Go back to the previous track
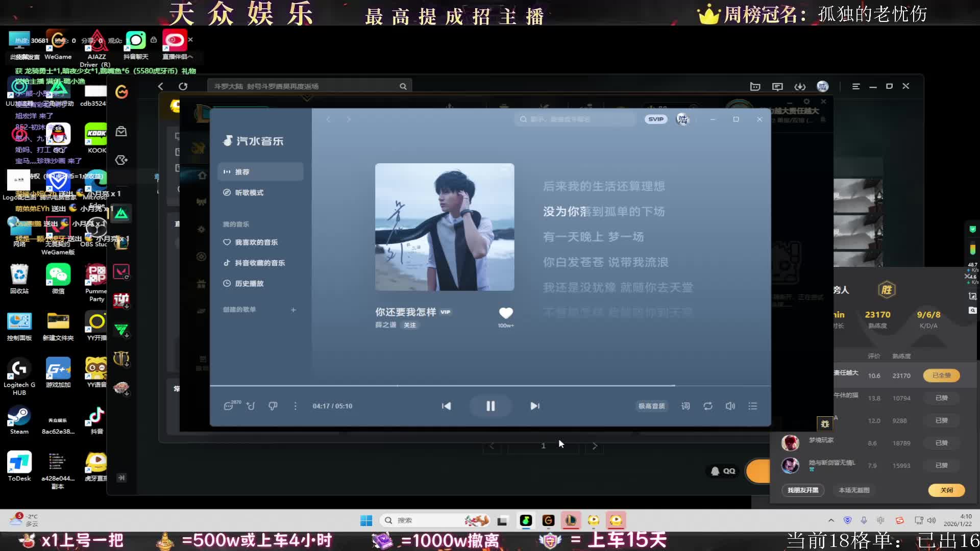Image resolution: width=980 pixels, height=551 pixels. tap(446, 406)
